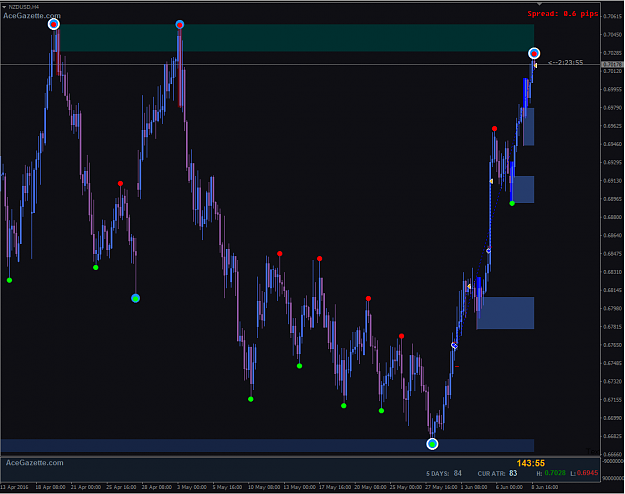Click the orange '143:55' timer text
The height and width of the screenshot is (494, 625).
(531, 463)
